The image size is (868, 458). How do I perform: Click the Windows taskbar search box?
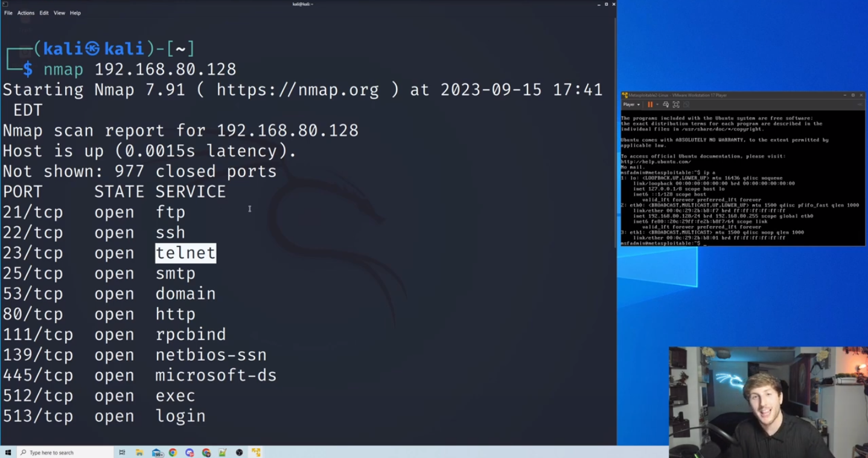click(x=65, y=452)
